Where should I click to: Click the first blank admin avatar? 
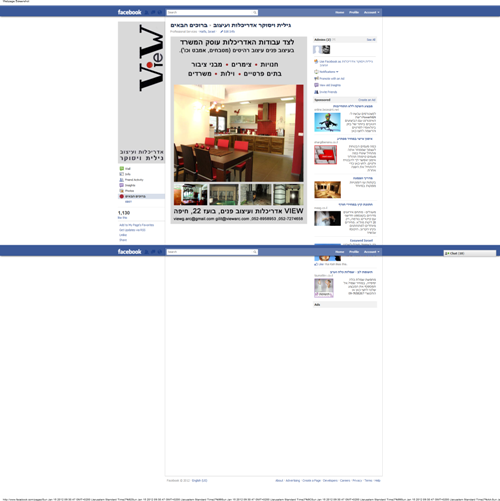(317, 50)
